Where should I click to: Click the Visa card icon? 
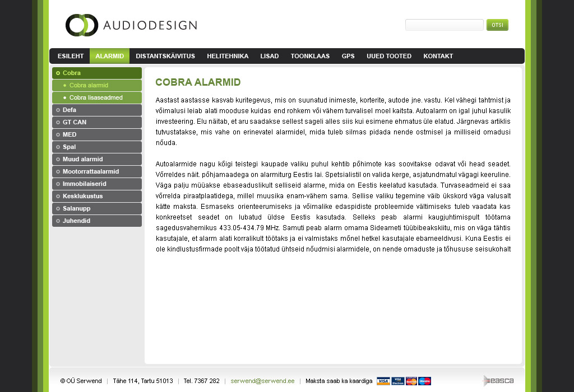[x=383, y=381]
